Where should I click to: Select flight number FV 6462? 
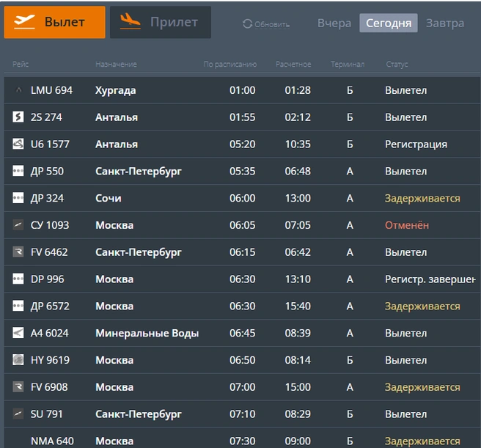click(49, 252)
